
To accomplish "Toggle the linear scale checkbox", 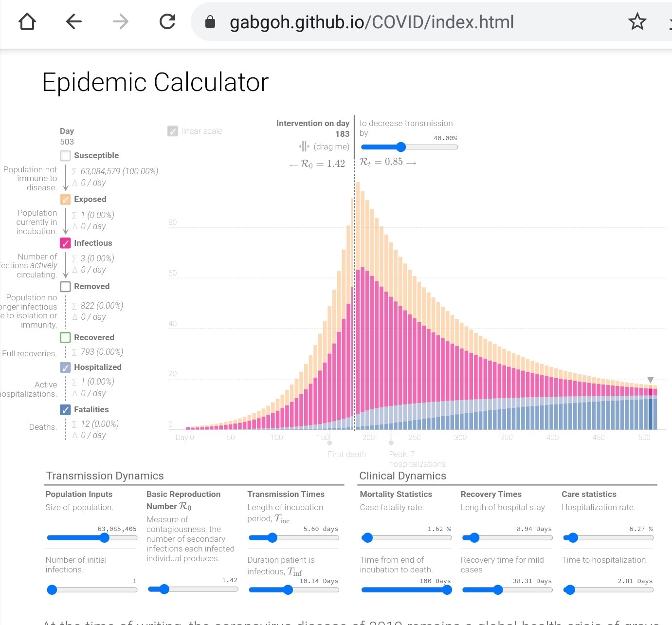I will pos(173,131).
